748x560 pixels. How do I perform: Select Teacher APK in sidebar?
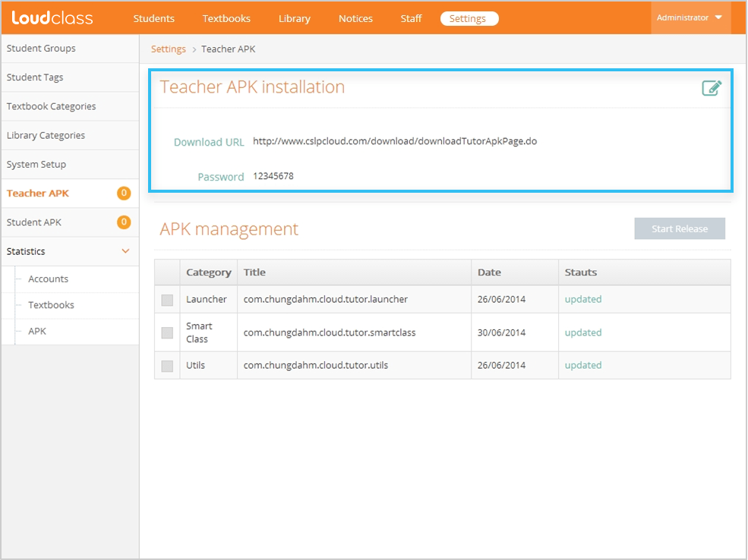pos(70,193)
